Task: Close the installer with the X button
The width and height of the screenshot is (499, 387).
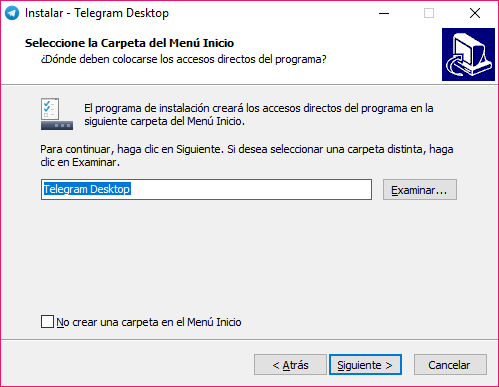Action: 475,13
